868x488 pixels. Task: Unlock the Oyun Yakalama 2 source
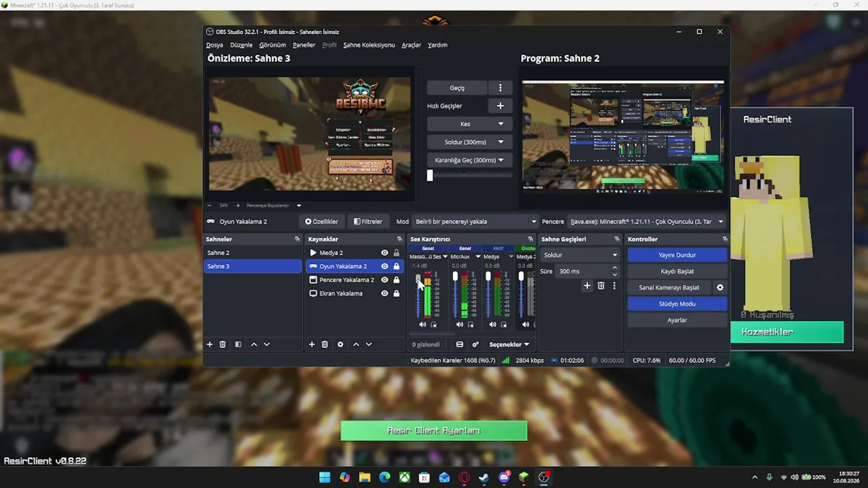coord(397,266)
